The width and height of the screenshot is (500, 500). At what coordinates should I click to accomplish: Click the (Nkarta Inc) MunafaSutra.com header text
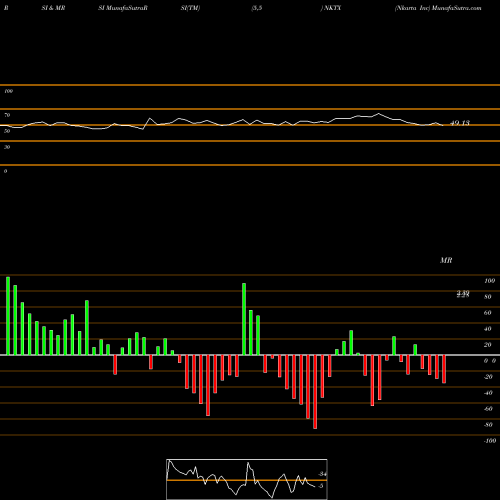click(438, 8)
